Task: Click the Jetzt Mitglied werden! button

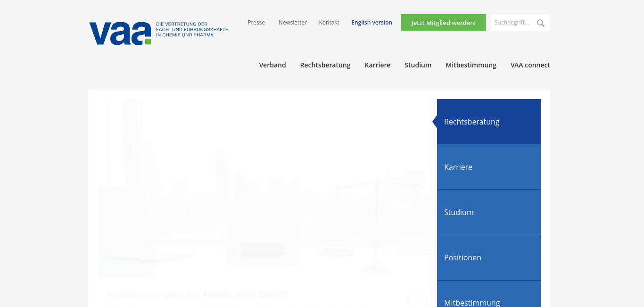Action: [x=444, y=23]
